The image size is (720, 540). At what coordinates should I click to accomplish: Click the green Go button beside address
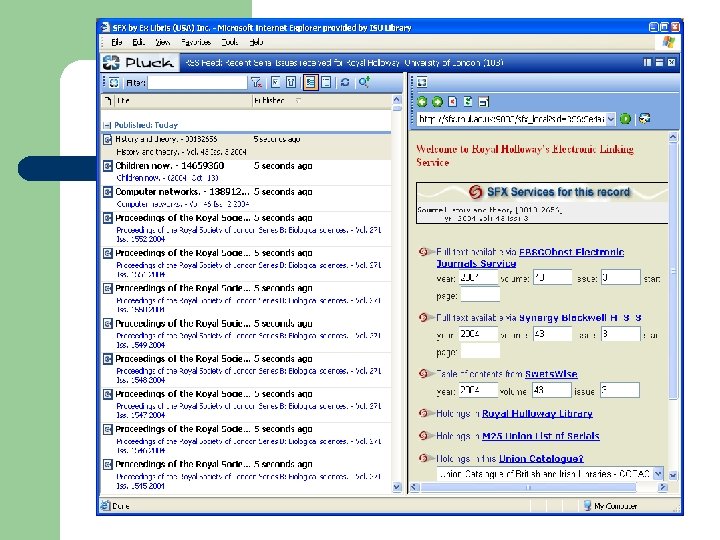[x=625, y=119]
